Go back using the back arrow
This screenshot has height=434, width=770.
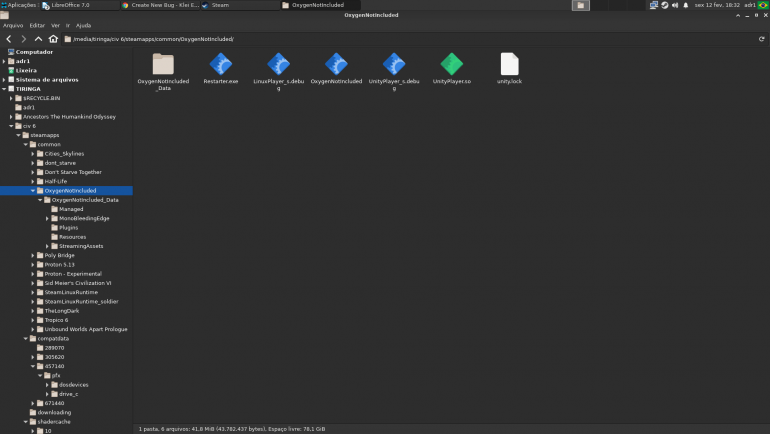pyautogui.click(x=9, y=39)
